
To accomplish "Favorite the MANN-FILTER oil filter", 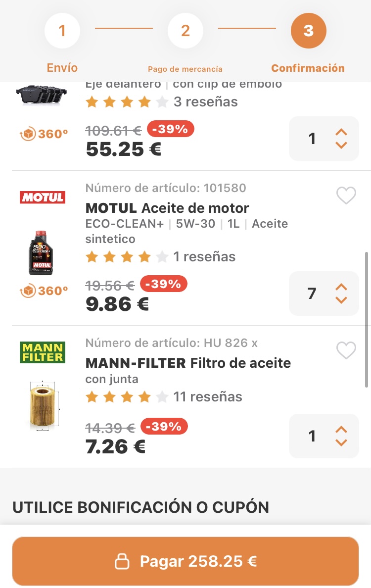I will (x=346, y=351).
